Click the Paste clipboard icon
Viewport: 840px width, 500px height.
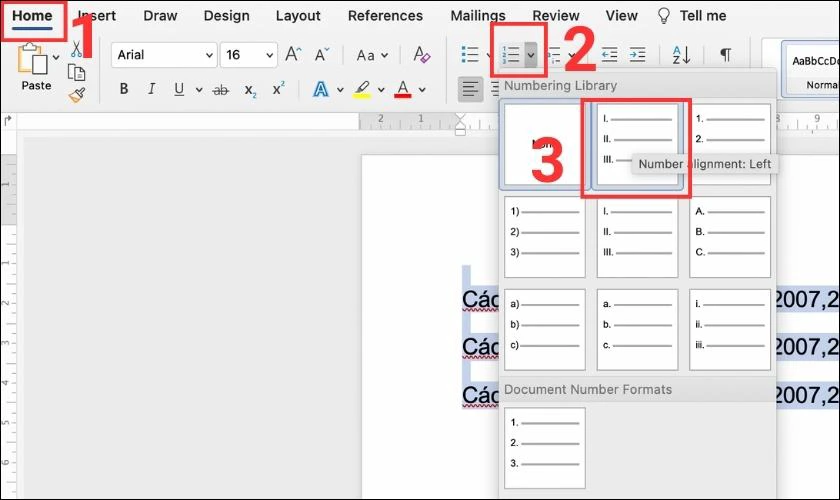32,59
